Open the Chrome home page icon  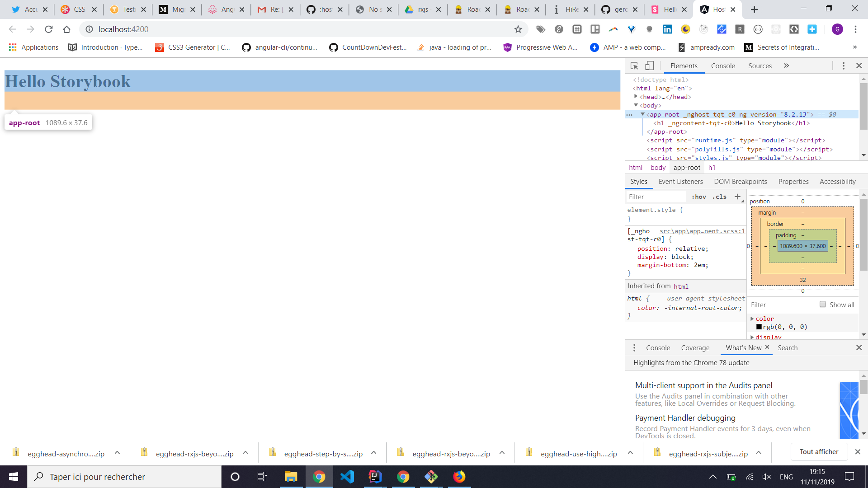[x=67, y=29]
